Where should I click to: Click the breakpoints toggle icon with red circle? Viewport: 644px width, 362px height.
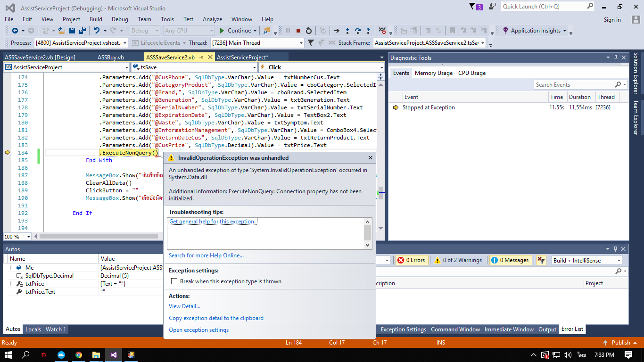pyautogui.click(x=382, y=31)
